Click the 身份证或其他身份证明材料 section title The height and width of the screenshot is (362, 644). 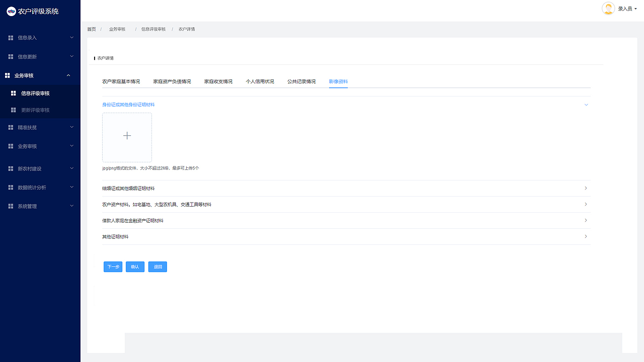point(128,105)
